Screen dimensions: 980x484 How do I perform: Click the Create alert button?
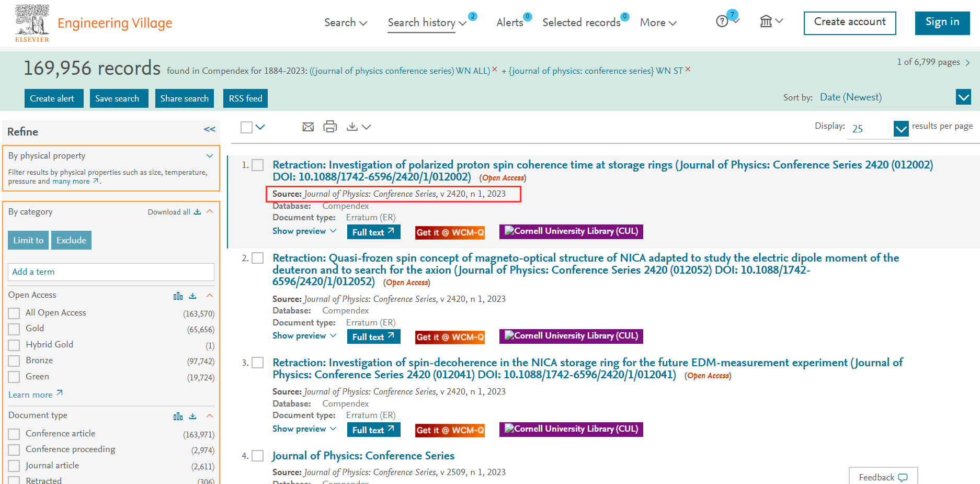pos(54,98)
